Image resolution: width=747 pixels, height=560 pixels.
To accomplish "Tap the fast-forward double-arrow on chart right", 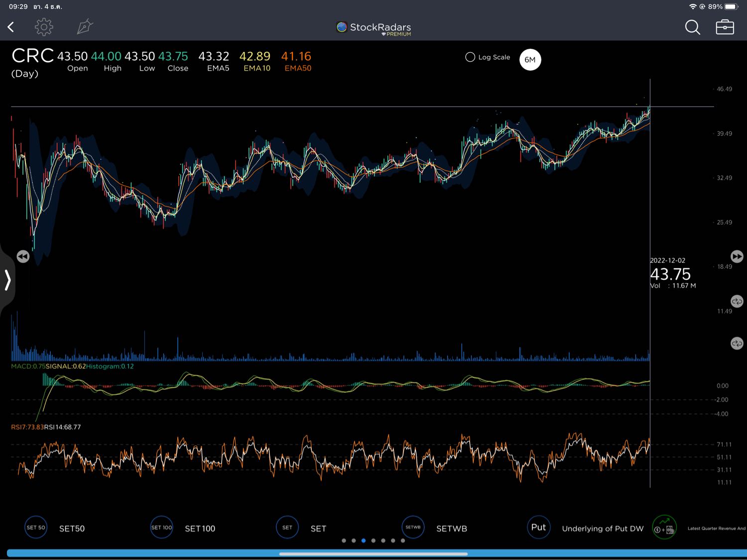I will pos(737,256).
